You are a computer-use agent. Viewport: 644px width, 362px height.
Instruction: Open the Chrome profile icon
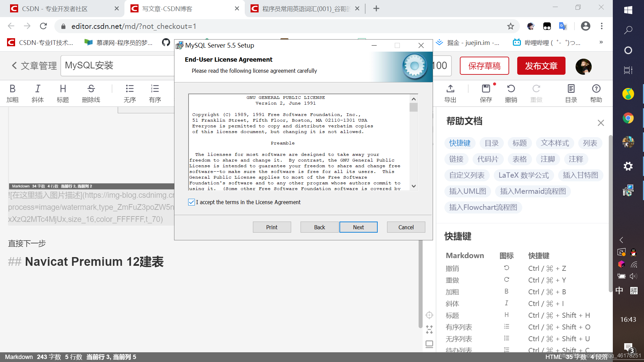click(x=585, y=26)
